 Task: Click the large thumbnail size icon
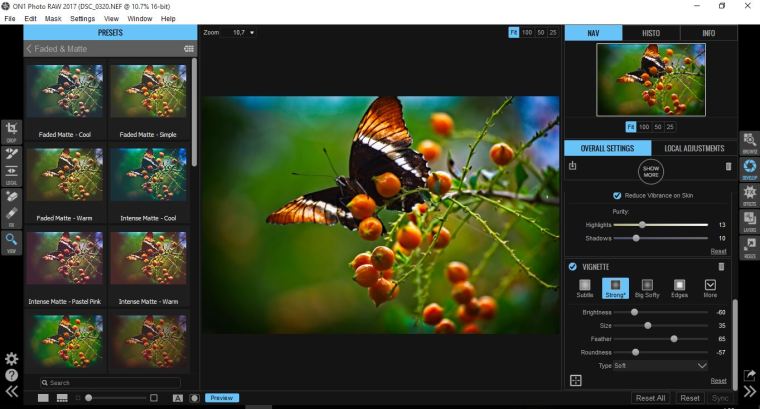154,398
